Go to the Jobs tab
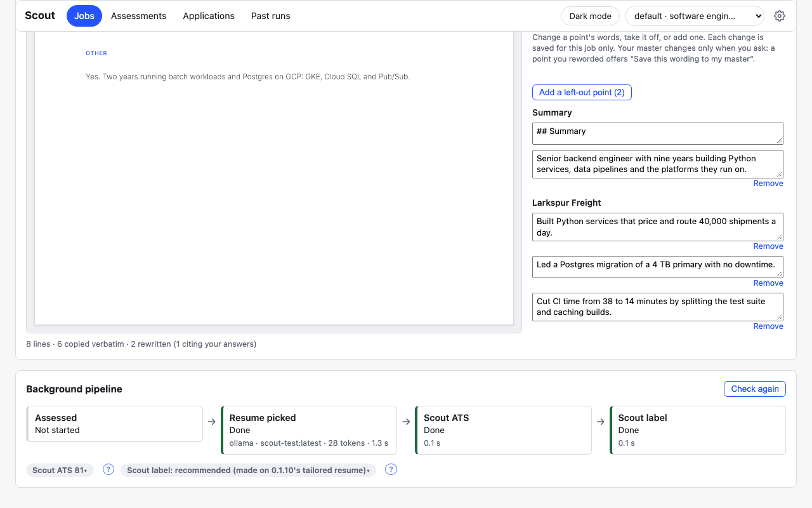Image resolution: width=812 pixels, height=508 pixels. click(x=84, y=16)
